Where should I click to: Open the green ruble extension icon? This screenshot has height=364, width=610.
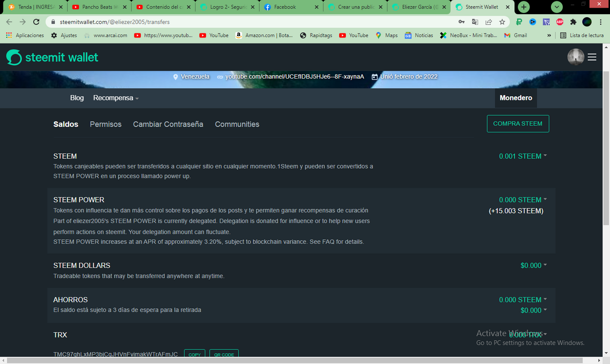click(519, 22)
